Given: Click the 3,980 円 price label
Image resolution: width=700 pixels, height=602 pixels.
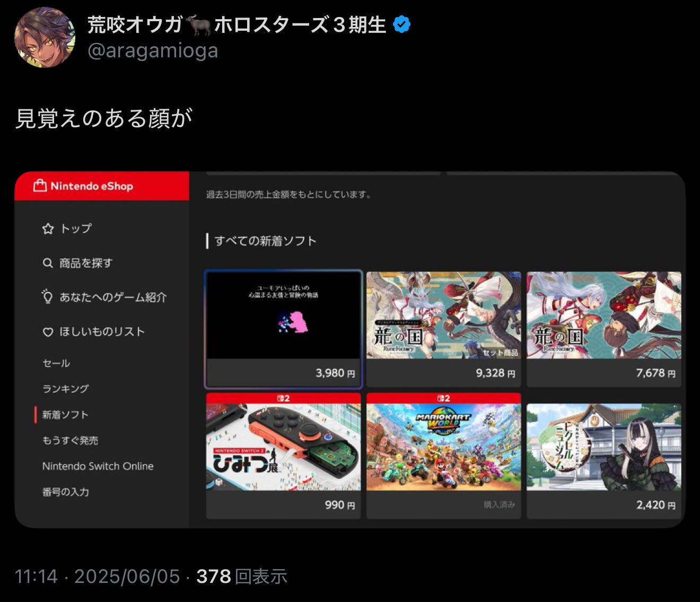Looking at the screenshot, I should tap(335, 373).
